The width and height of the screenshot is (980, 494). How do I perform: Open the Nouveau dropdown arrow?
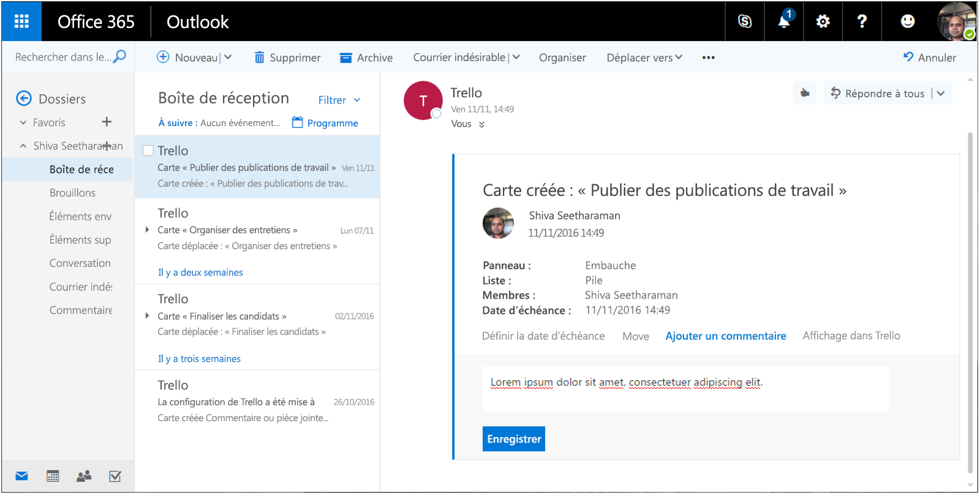[x=228, y=57]
